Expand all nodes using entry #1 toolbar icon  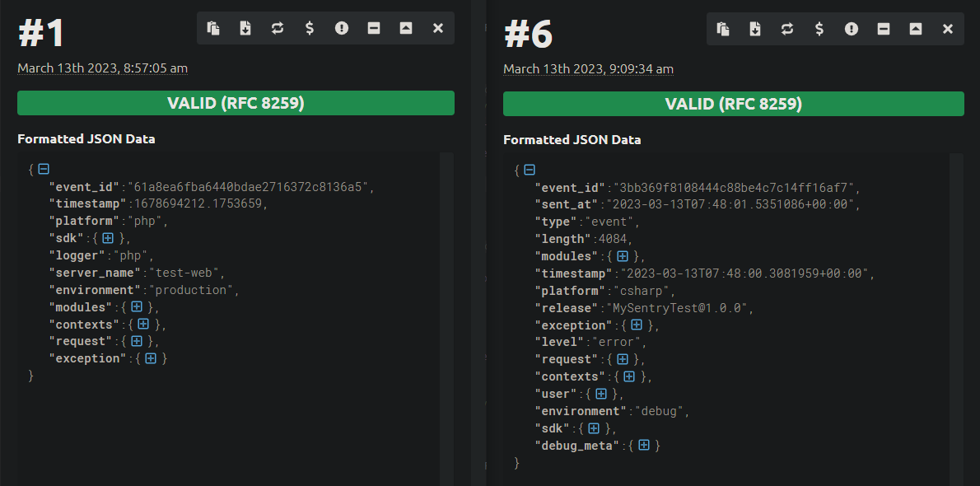coord(406,27)
